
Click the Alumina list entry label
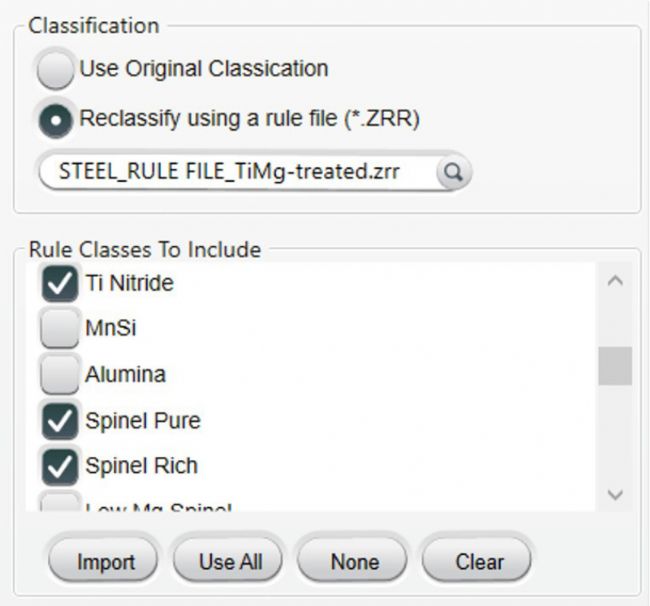(125, 374)
